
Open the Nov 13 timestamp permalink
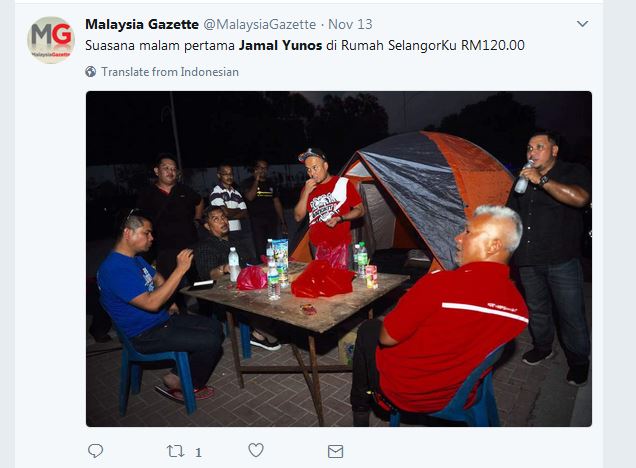pos(350,24)
